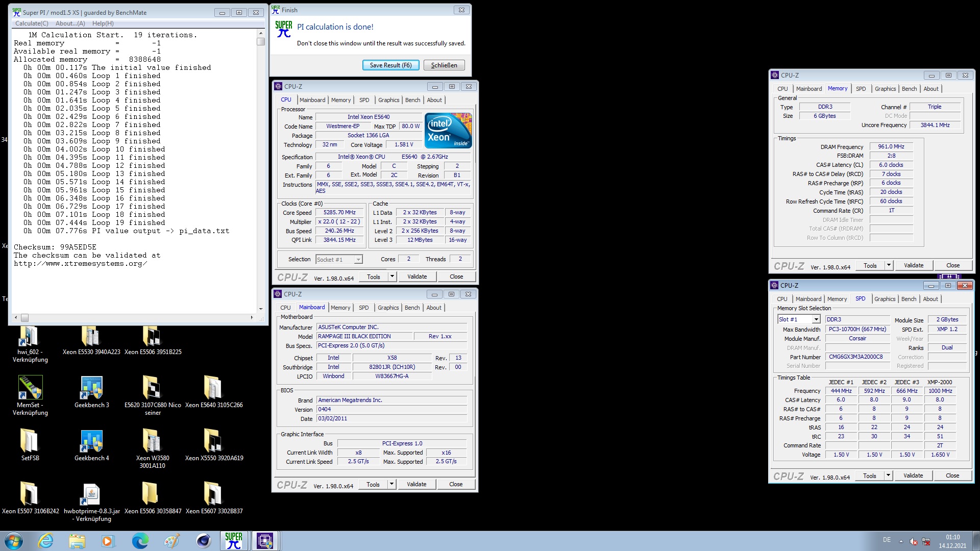
Task: Expand Tools arrow in SPD window
Action: 888,475
